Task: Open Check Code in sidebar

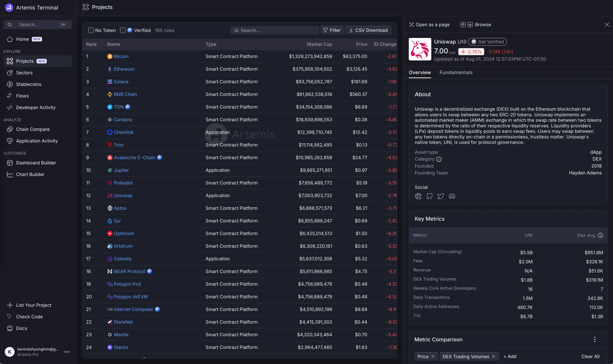Action: [38, 317]
